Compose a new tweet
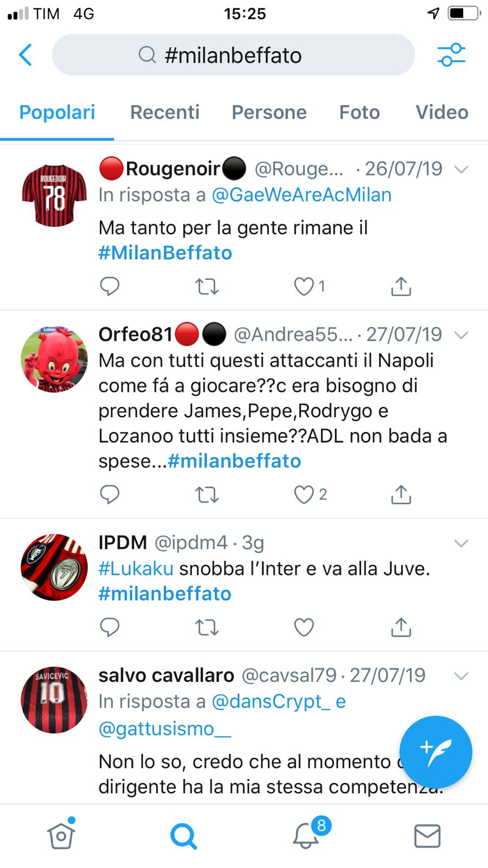 [435, 752]
